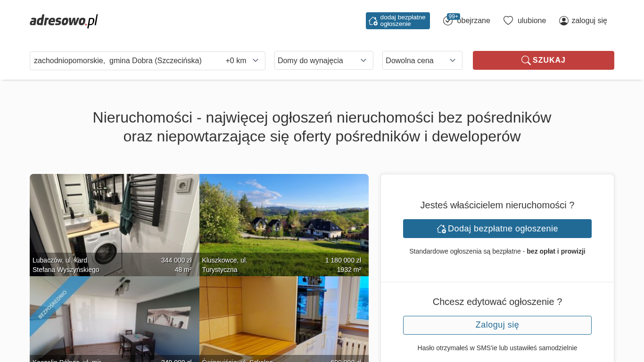Open the Kluszkowce ul. Turystyczna listing photo

coord(284,217)
